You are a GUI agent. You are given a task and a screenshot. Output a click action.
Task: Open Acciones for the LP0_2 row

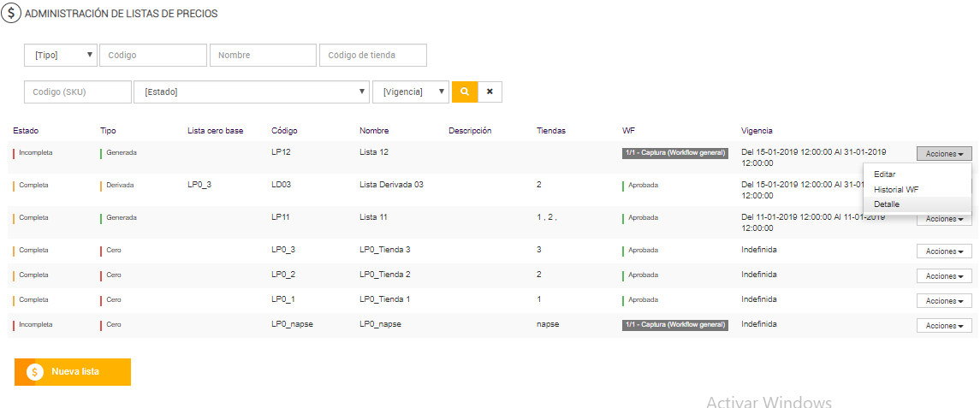[x=944, y=276]
